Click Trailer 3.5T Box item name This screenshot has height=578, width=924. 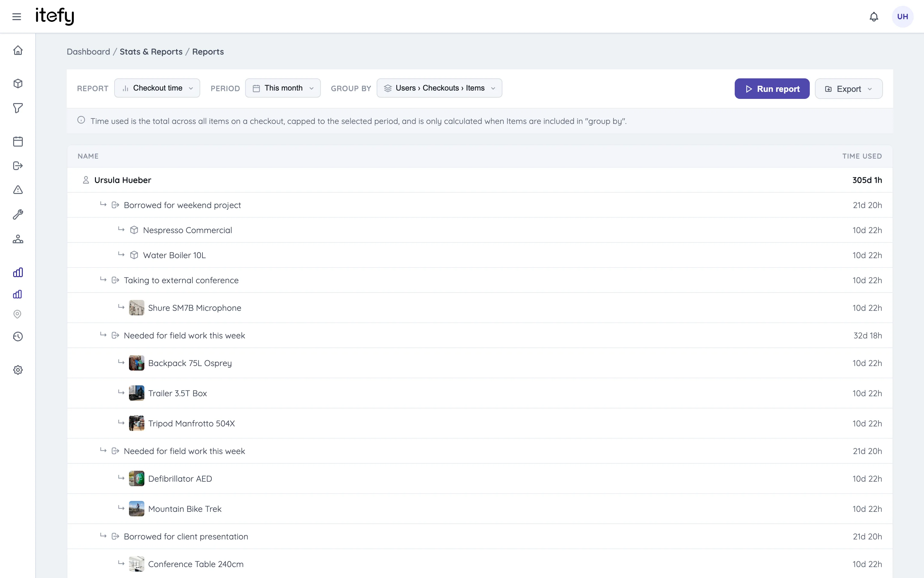177,393
